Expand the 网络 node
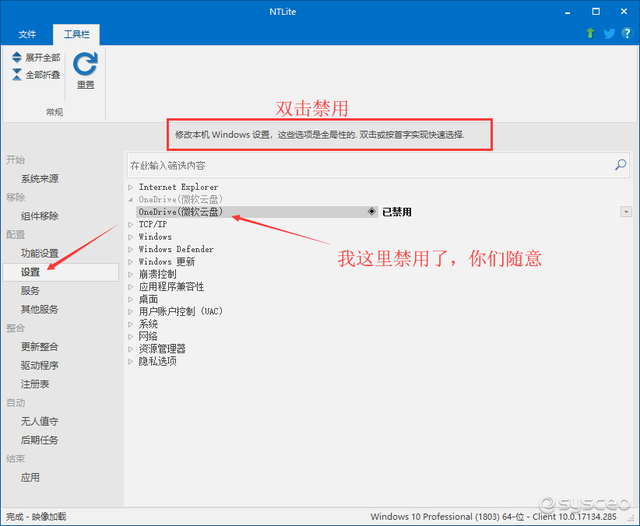The width and height of the screenshot is (640, 526). pyautogui.click(x=131, y=337)
